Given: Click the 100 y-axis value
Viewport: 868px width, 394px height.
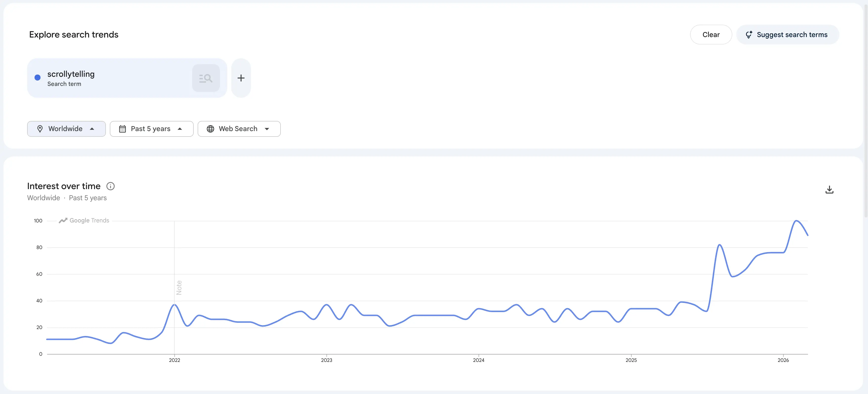Looking at the screenshot, I should pyautogui.click(x=38, y=221).
